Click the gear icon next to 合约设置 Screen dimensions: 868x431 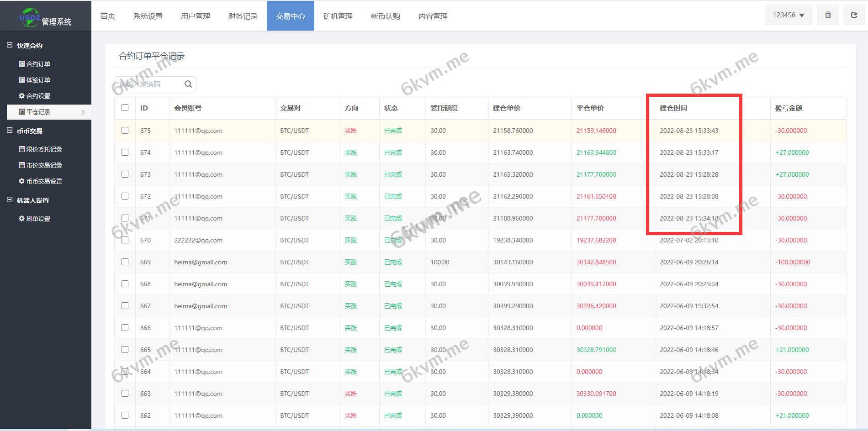pos(21,95)
